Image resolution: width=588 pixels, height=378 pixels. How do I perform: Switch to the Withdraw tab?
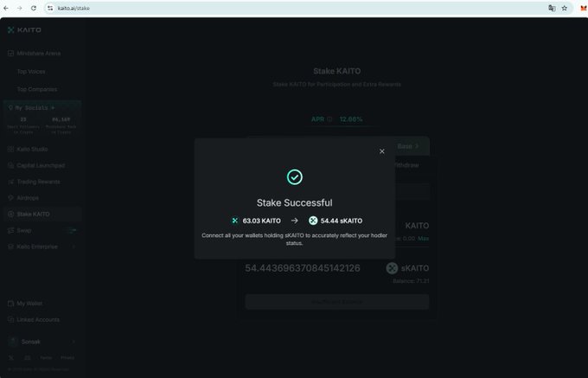point(406,165)
